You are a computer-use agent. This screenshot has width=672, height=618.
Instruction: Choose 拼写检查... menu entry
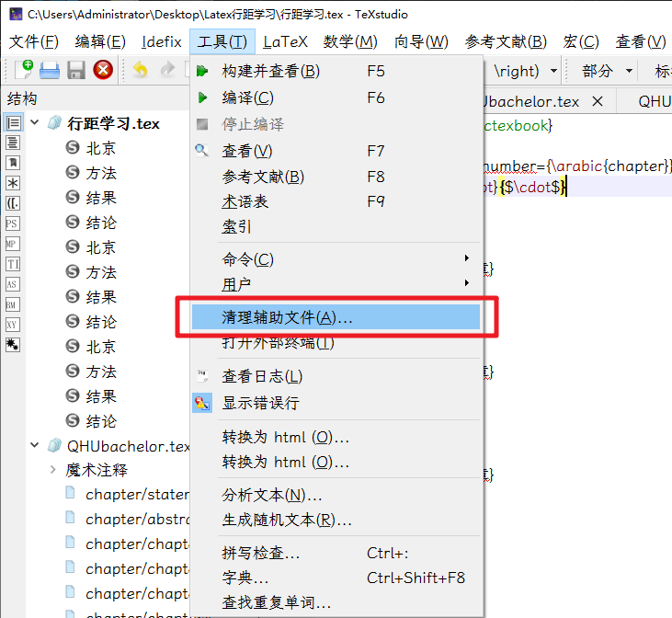click(x=336, y=553)
